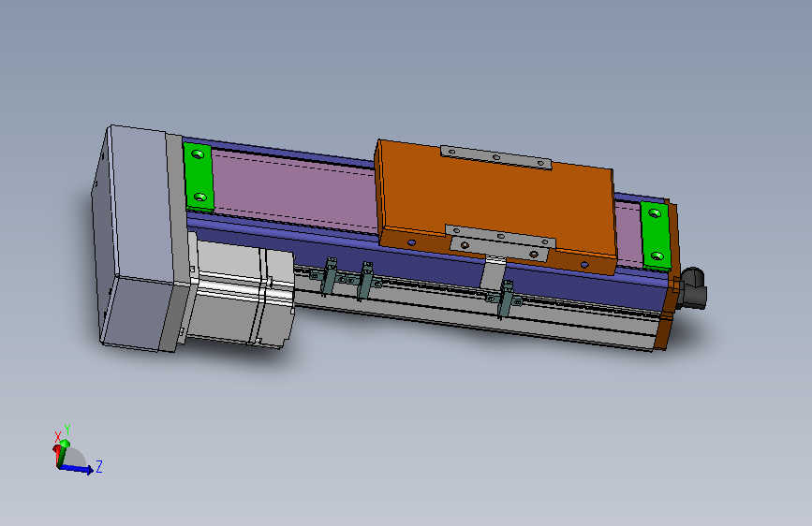Click the upper hole of the left green bracket
This screenshot has height=526, width=812.
(198, 154)
